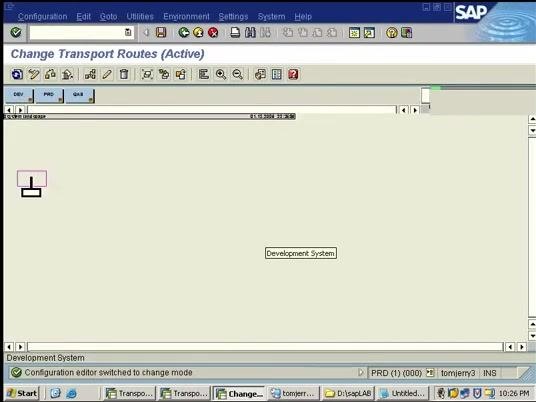
Task: Toggle display/change mode pencil-glasses icon
Action: (34, 74)
